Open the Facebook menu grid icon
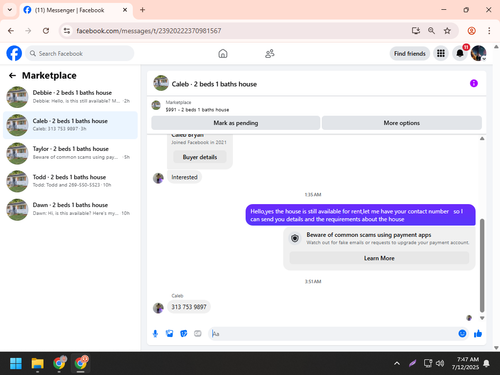Viewport: 500px width, 375px height. [x=441, y=53]
